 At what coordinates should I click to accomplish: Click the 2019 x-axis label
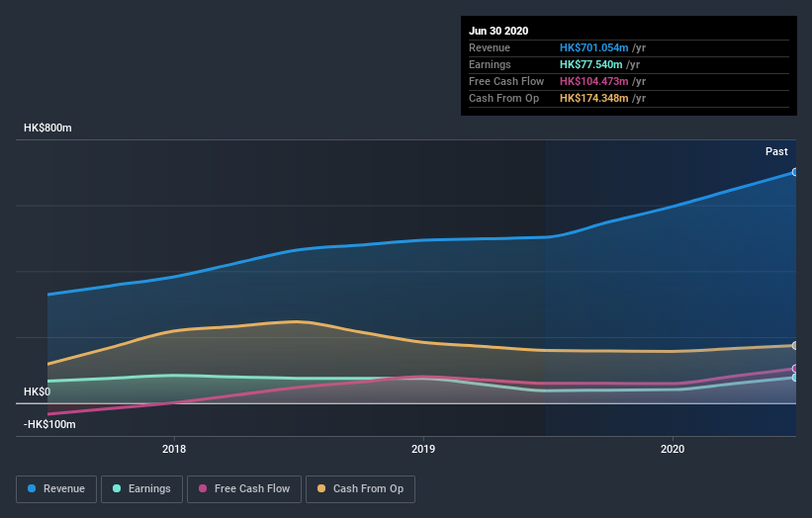[x=423, y=449]
